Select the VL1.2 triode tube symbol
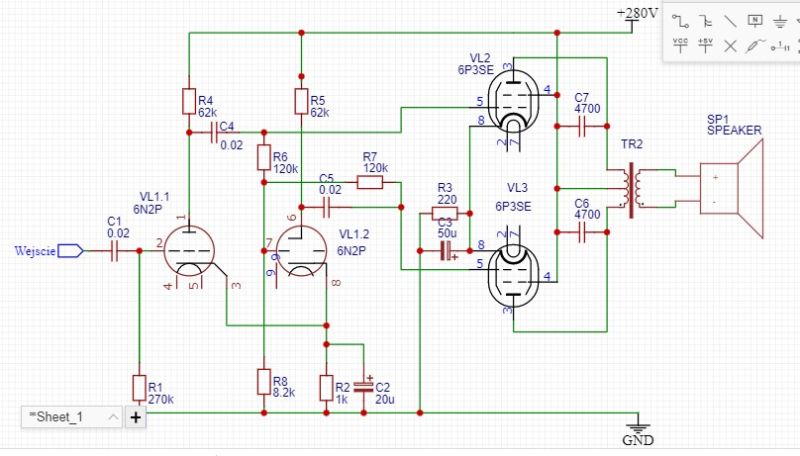This screenshot has height=456, width=800. tap(302, 251)
